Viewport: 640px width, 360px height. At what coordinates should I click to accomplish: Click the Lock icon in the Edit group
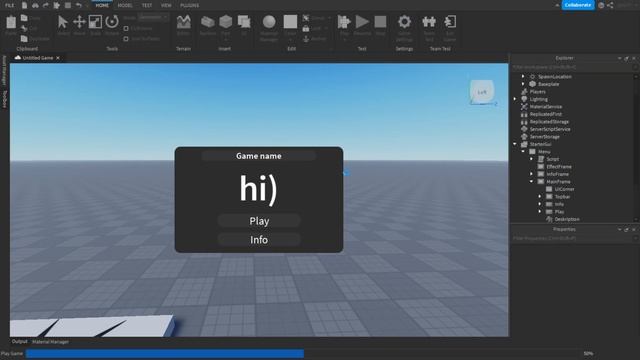[306, 29]
